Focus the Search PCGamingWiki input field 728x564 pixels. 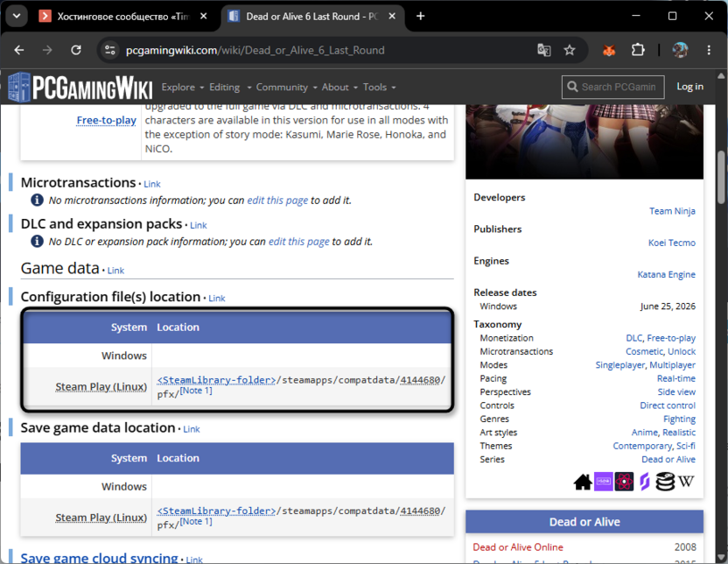(x=612, y=87)
